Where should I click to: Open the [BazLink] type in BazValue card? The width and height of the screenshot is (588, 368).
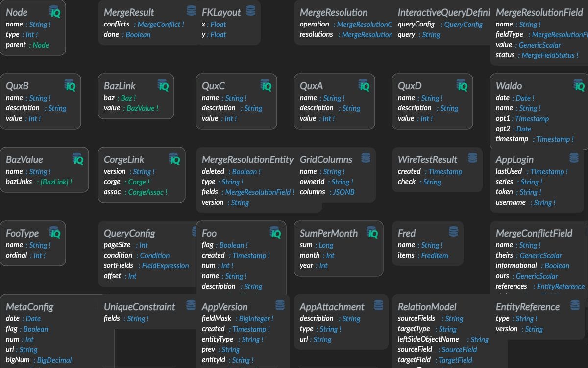pos(56,182)
